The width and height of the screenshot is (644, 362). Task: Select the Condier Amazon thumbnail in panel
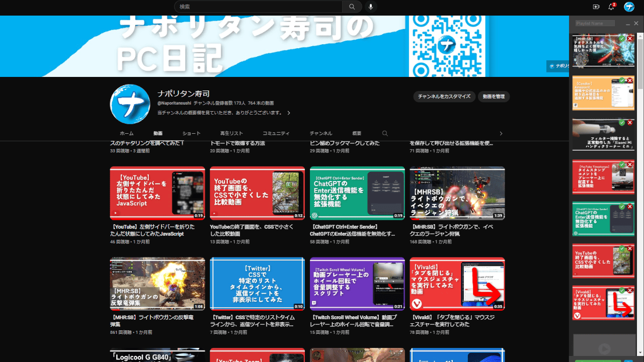[x=603, y=93]
